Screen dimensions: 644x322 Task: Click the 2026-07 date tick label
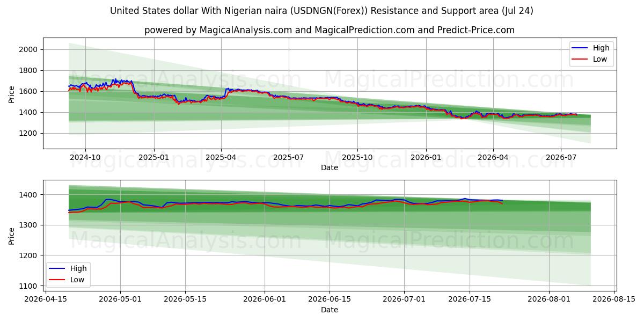coord(561,157)
